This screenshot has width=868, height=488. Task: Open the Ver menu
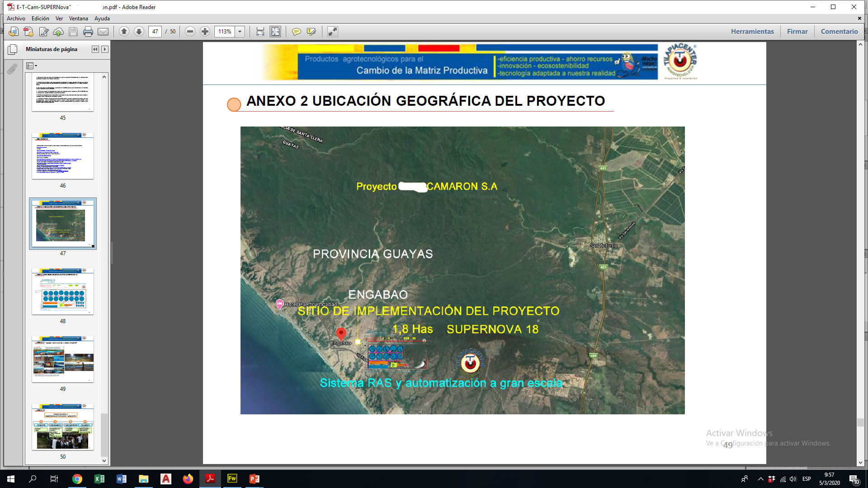tap(59, 19)
